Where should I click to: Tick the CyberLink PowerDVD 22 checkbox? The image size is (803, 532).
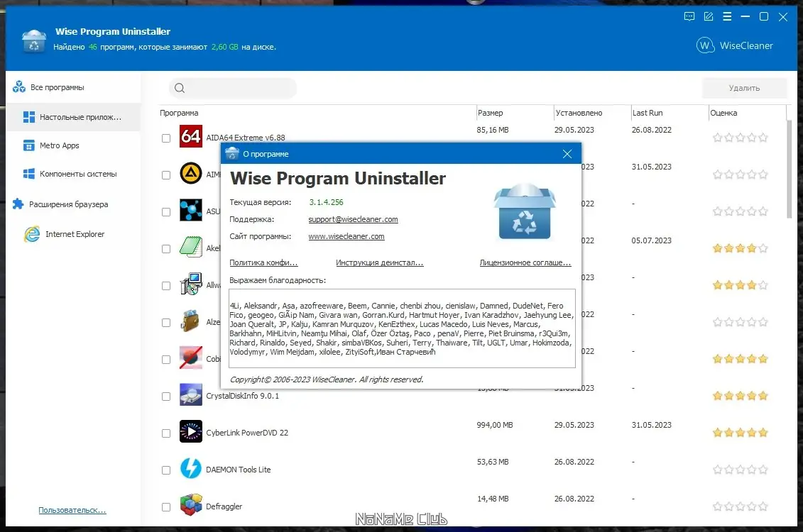coord(166,433)
